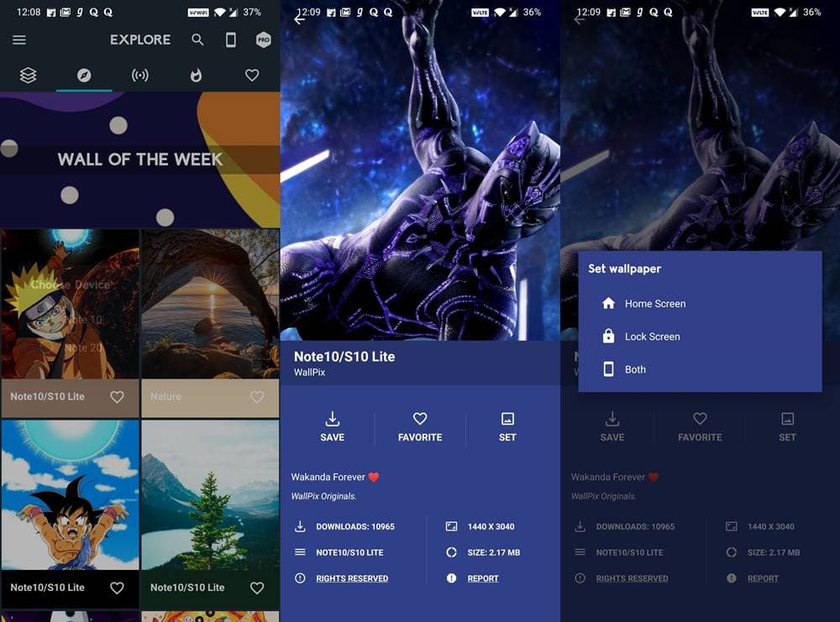
Task: Tap the dimmed back arrow behind dialog
Action: [x=580, y=20]
